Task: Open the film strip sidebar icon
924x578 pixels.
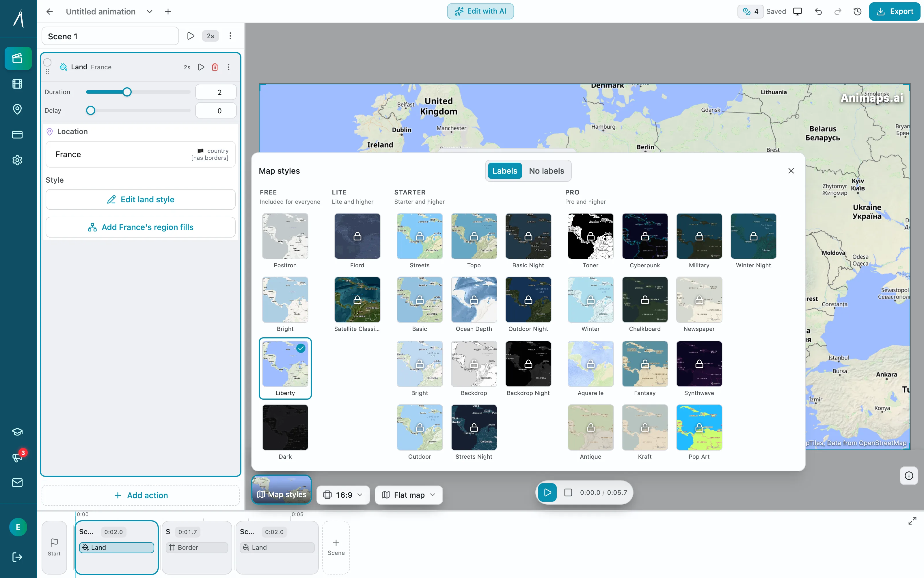Action: click(x=18, y=84)
